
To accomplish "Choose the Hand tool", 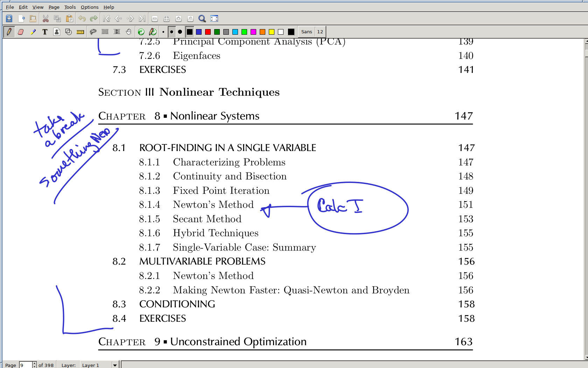I will click(x=129, y=32).
